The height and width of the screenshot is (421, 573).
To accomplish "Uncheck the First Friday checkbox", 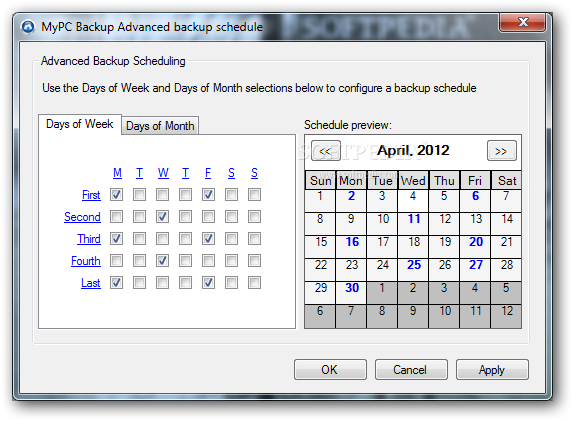I will [208, 195].
